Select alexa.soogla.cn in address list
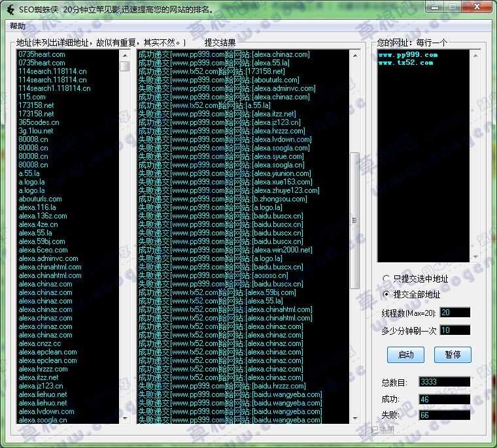Image resolution: width=497 pixels, height=448 pixels. pos(43,420)
